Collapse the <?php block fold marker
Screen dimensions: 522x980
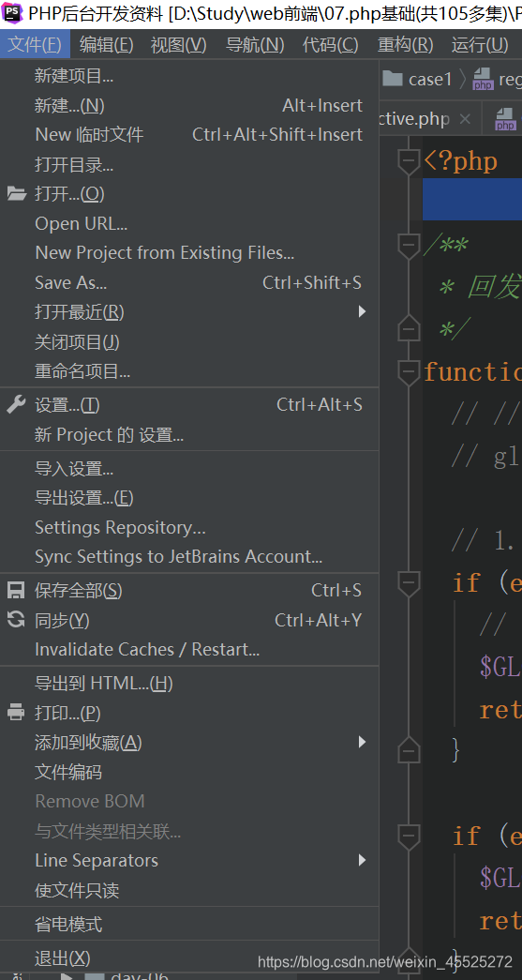click(409, 160)
